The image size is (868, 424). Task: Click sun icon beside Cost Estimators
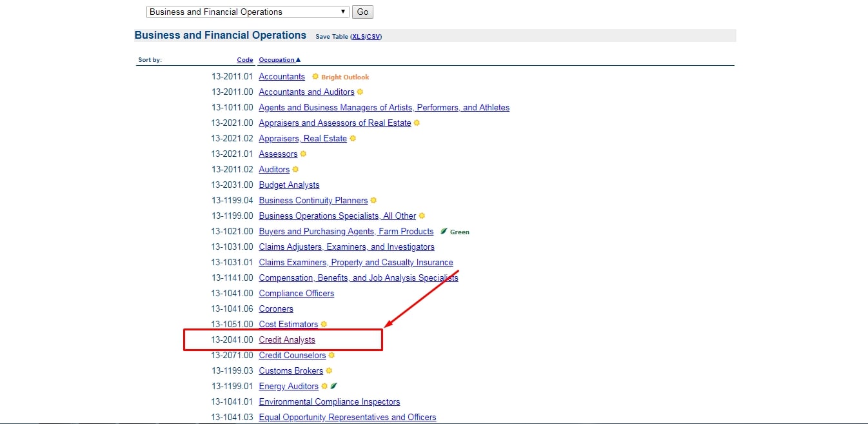click(x=324, y=325)
